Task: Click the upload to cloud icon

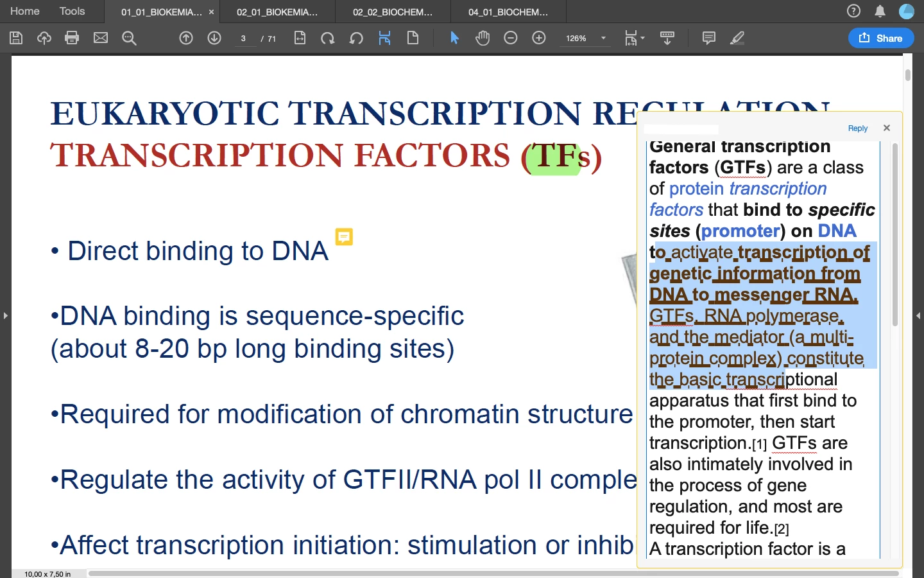Action: point(44,38)
